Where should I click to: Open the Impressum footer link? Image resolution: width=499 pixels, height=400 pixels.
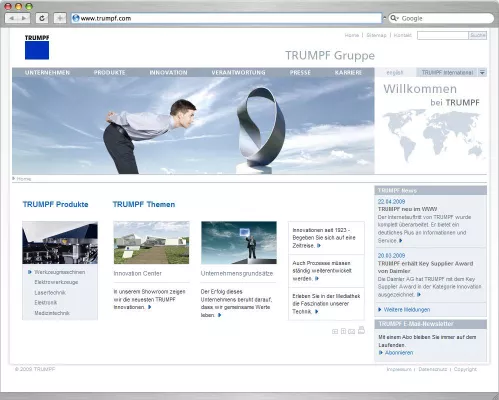coord(399,369)
